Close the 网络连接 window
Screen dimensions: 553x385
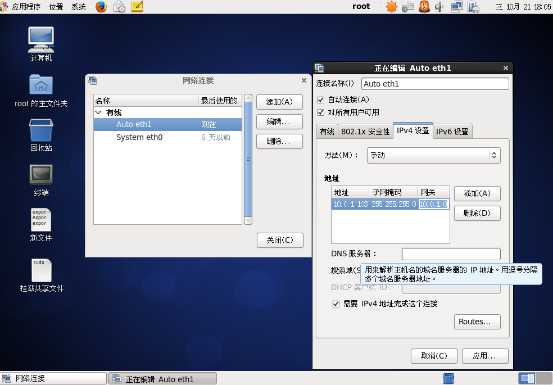[x=304, y=80]
